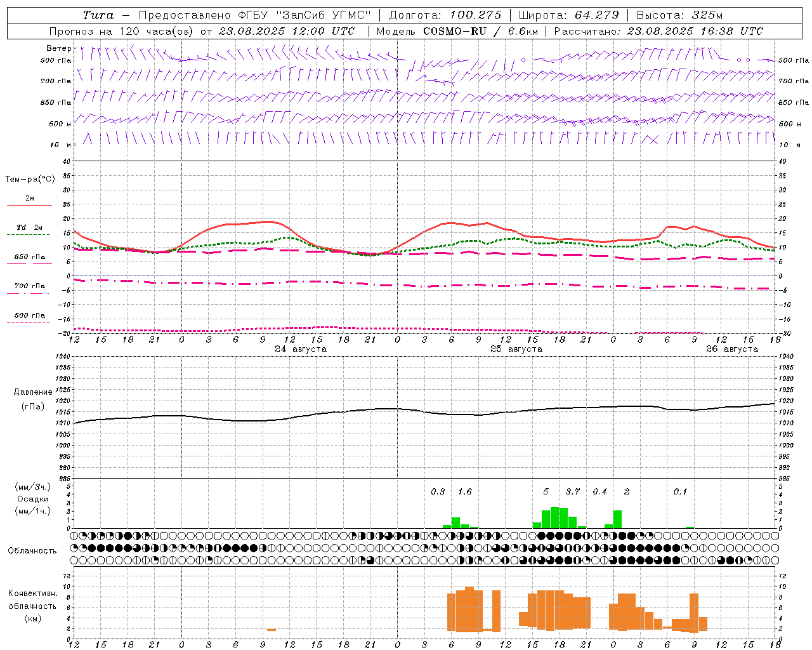The width and height of the screenshot is (812, 650).
Task: Click '500 гПа' in the temperature legend
Action: 30,315
